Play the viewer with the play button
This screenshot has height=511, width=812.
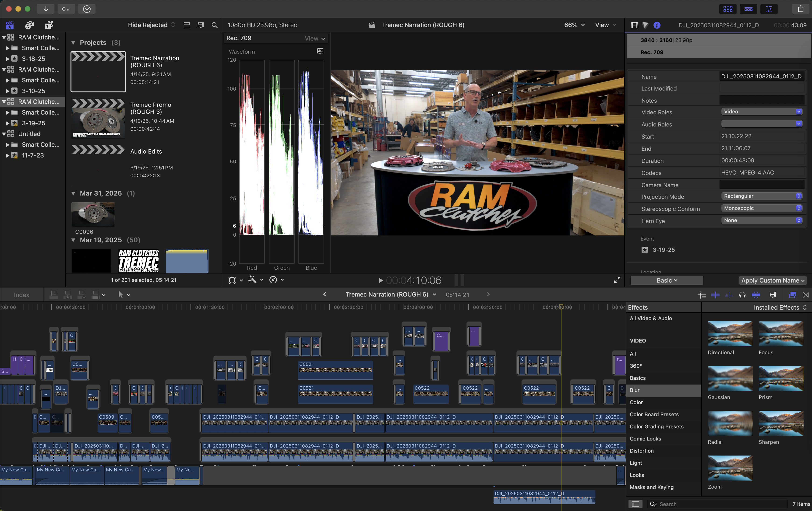(x=381, y=280)
